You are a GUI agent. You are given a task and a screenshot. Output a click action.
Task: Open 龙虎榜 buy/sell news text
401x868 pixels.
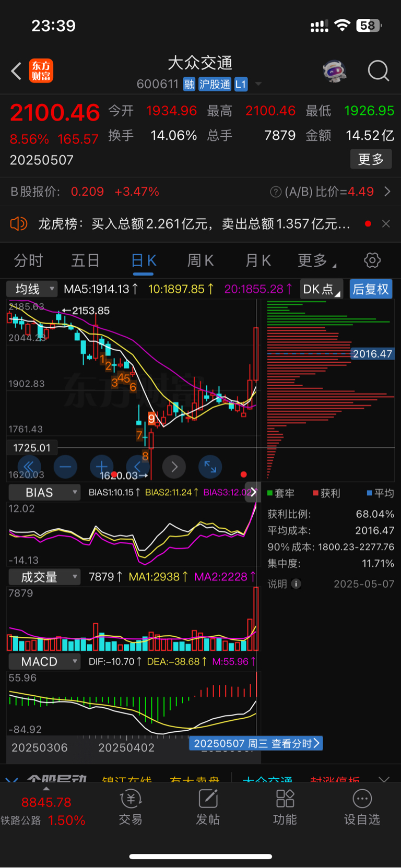click(194, 224)
